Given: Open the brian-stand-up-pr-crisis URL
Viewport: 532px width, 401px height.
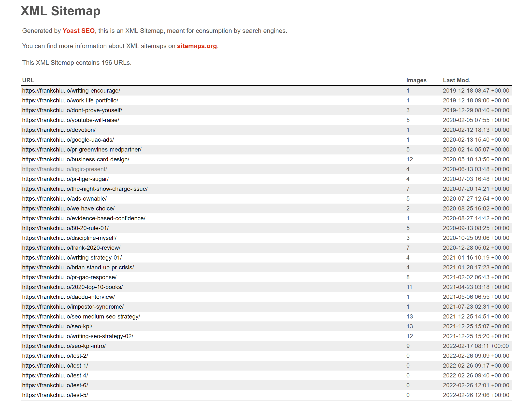Looking at the screenshot, I should pos(78,267).
